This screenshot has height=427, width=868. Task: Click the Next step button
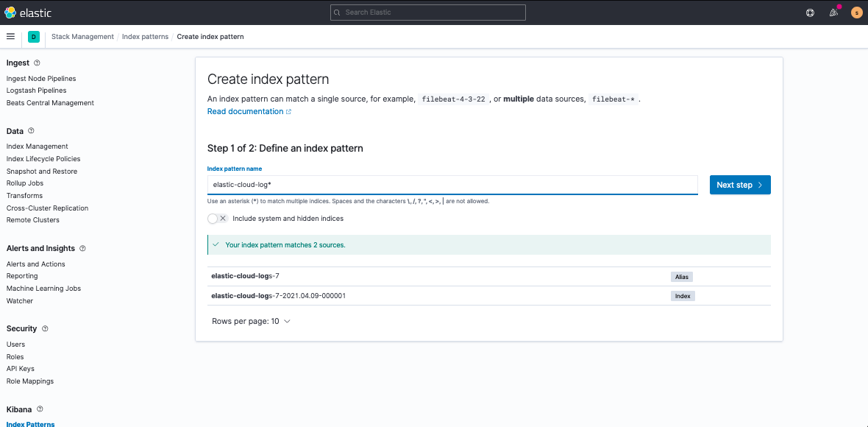pos(740,185)
